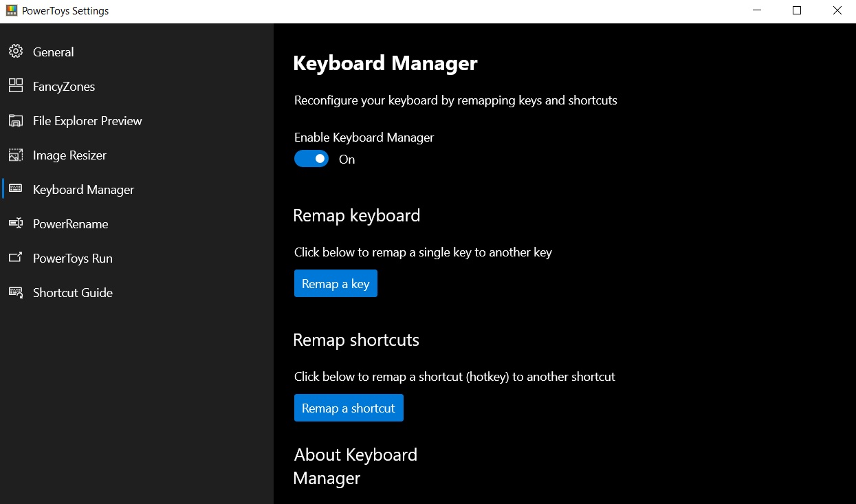
Task: Minimize the PowerToys Settings window
Action: pyautogui.click(x=756, y=11)
